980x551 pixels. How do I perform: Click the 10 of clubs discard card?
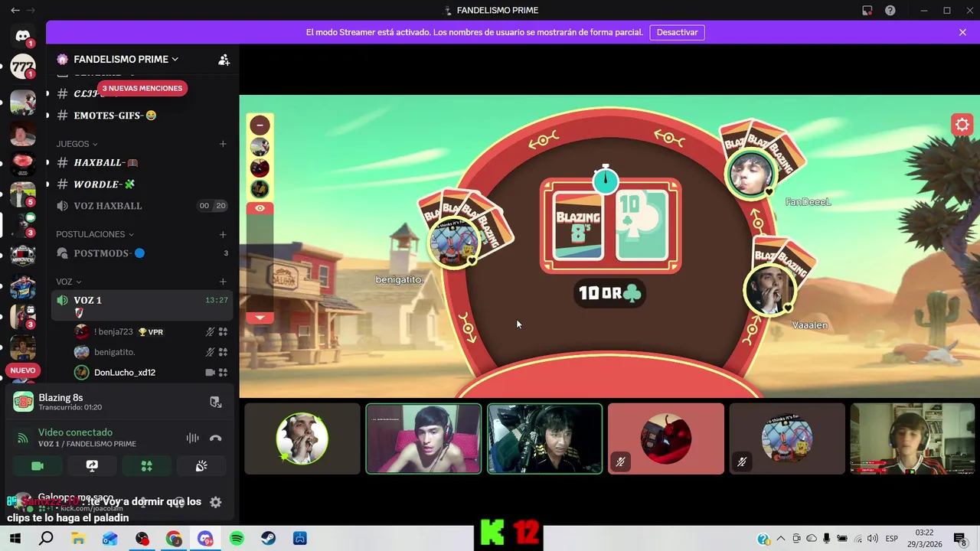point(642,227)
